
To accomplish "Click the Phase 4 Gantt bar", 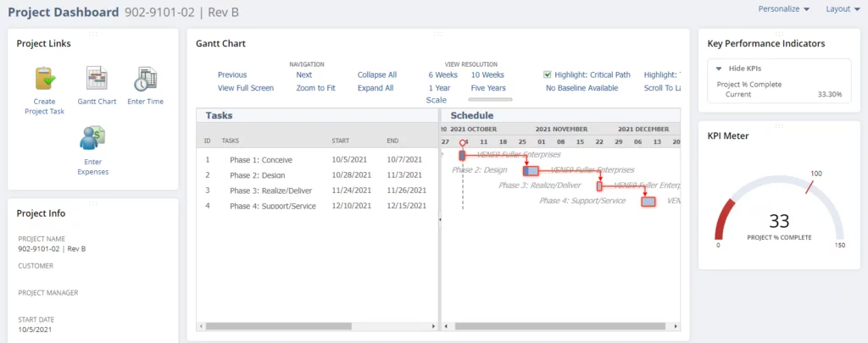I will (x=648, y=202).
